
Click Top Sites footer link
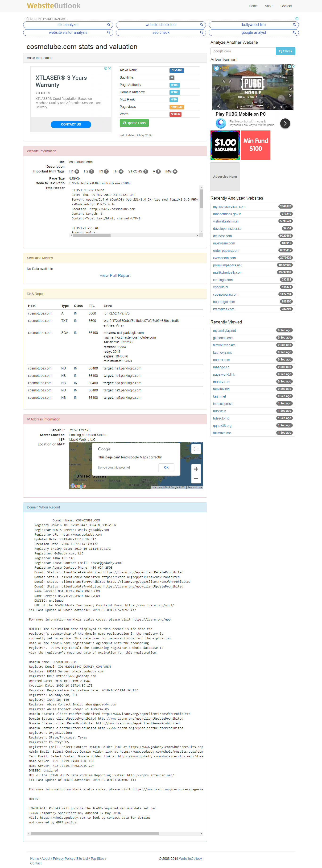click(97, 859)
